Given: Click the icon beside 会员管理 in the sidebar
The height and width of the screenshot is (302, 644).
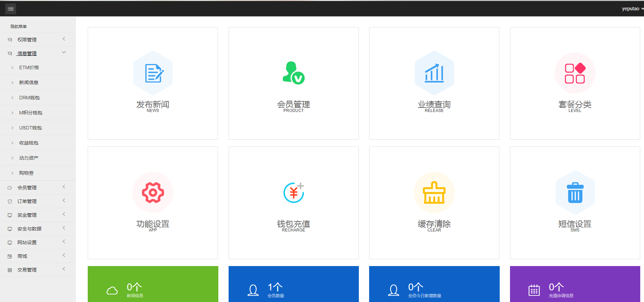Looking at the screenshot, I should click(x=10, y=188).
